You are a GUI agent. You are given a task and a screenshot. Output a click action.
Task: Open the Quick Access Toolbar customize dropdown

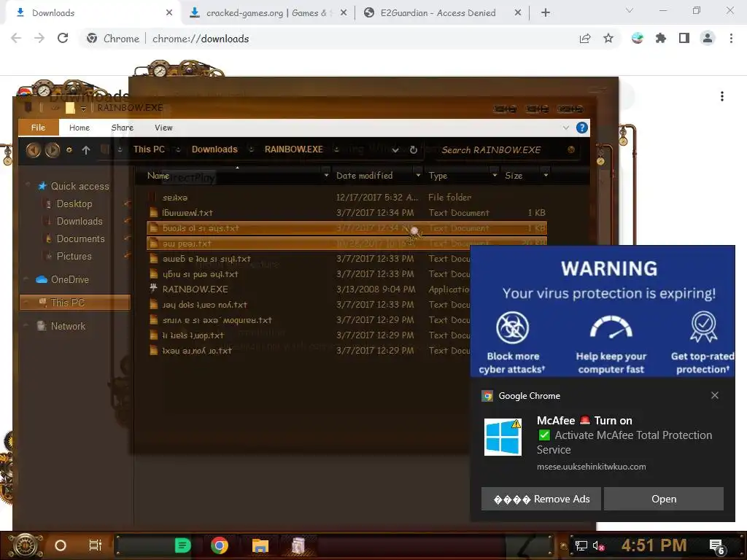[83, 109]
